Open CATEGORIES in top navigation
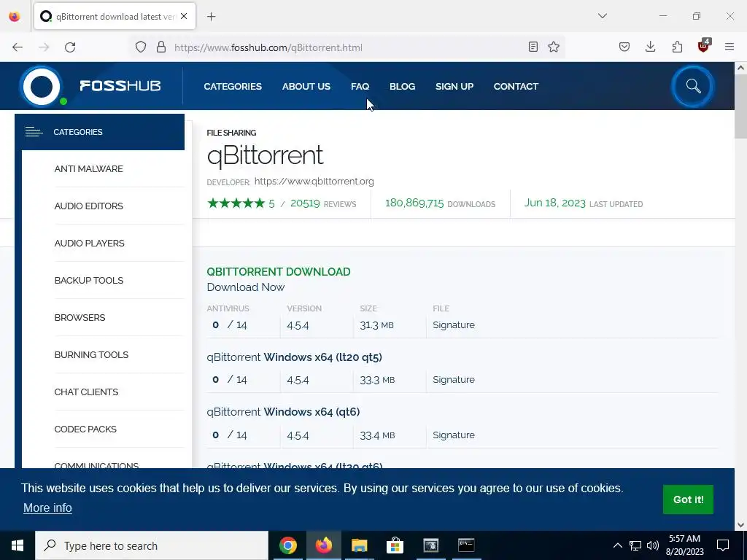This screenshot has height=560, width=747. click(233, 87)
